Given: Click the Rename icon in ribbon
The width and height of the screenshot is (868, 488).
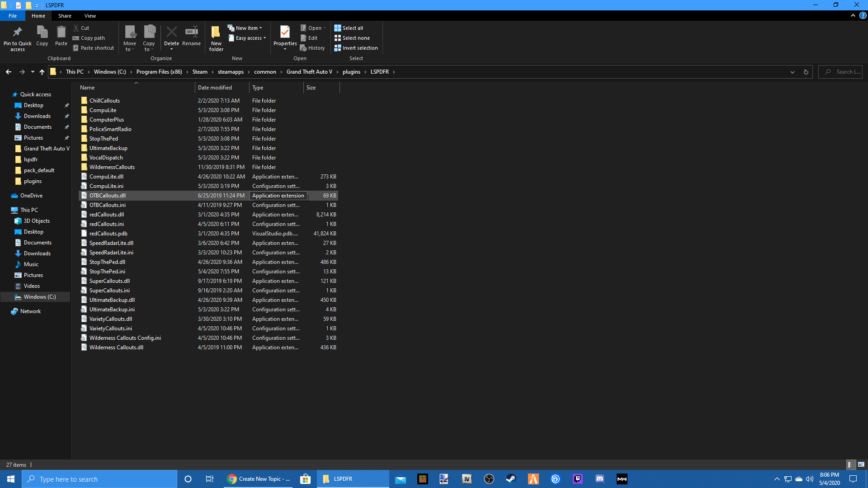Looking at the screenshot, I should pyautogui.click(x=191, y=33).
